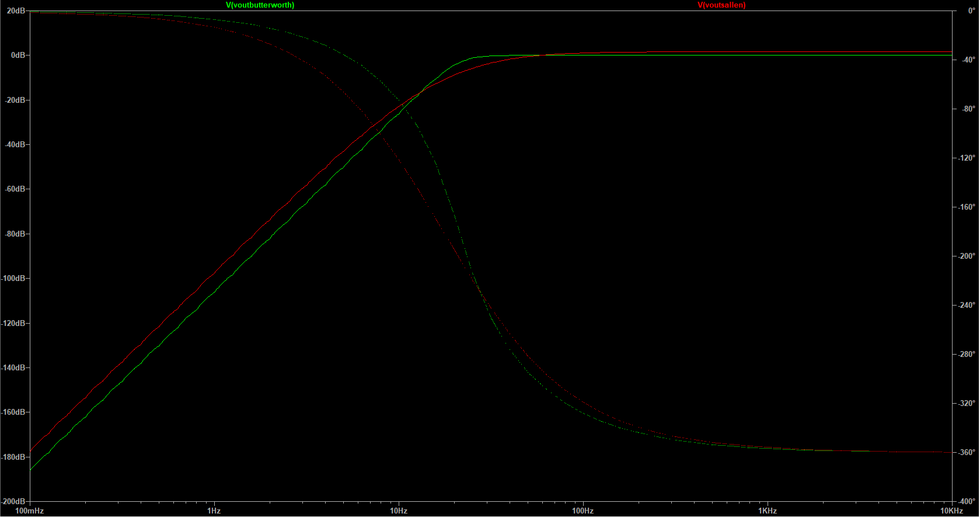Screen dimensions: 980x517
Task: Click the -160dB magnitude axis label
Action: pyautogui.click(x=13, y=412)
